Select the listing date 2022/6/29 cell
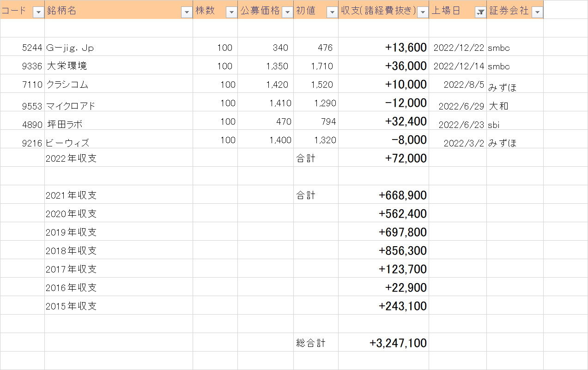 pos(458,102)
